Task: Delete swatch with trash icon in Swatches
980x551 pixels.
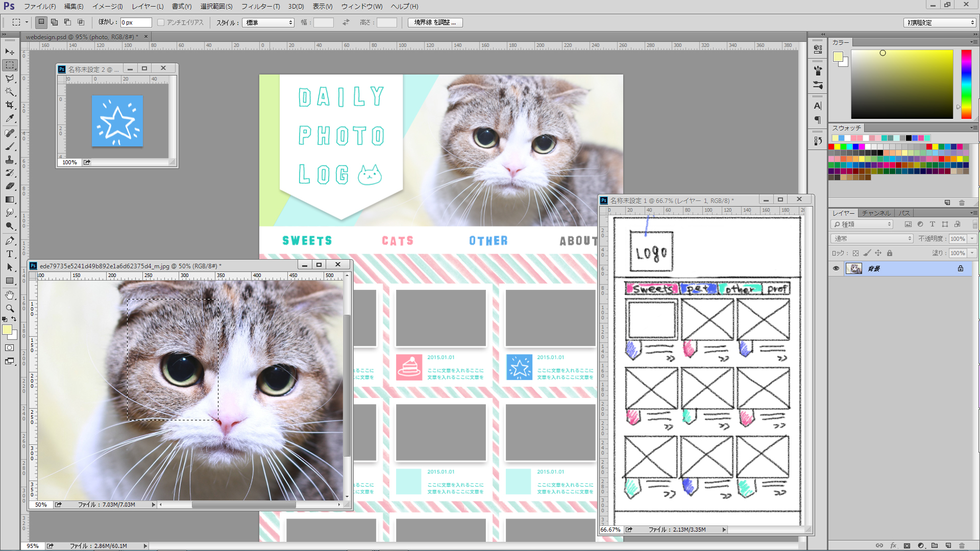Action: click(962, 203)
